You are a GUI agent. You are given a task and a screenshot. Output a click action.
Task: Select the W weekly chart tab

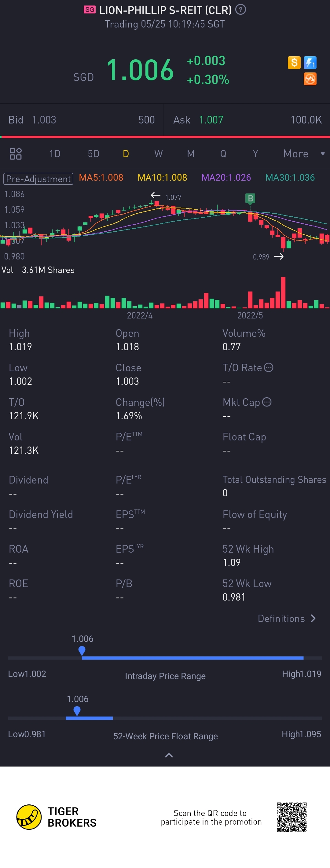click(158, 154)
